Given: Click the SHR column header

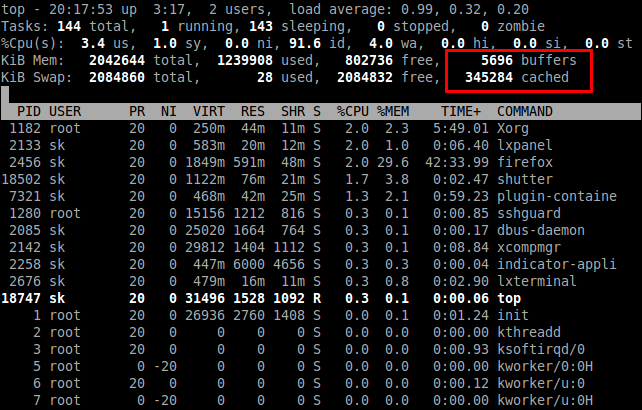Looking at the screenshot, I should coord(293,111).
